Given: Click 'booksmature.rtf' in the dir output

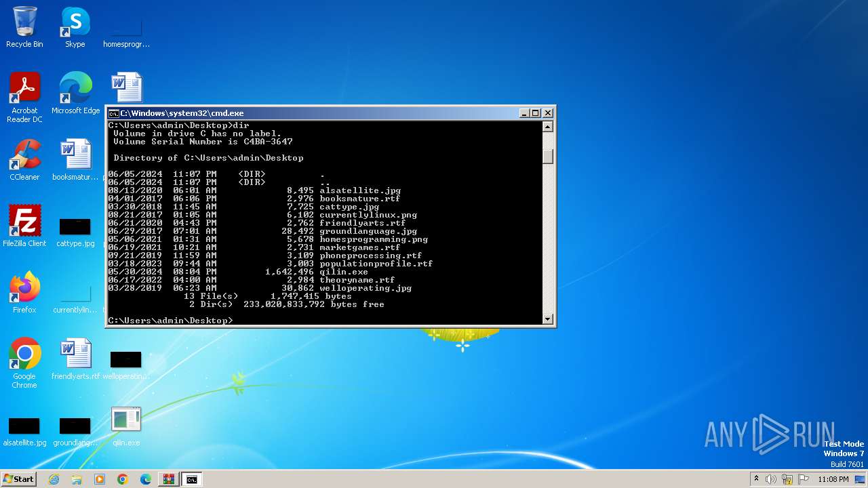Looking at the screenshot, I should [360, 199].
